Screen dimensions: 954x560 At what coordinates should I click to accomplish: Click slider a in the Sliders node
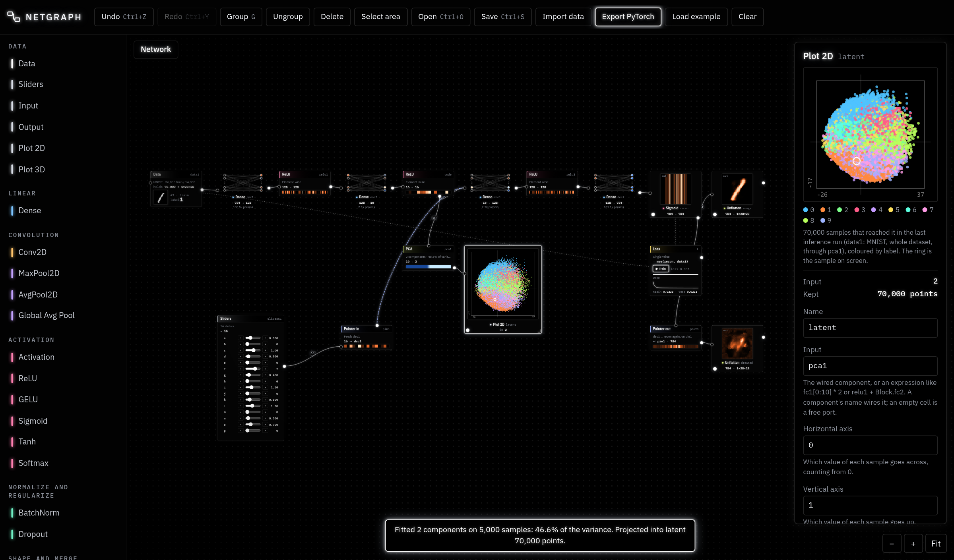click(253, 338)
